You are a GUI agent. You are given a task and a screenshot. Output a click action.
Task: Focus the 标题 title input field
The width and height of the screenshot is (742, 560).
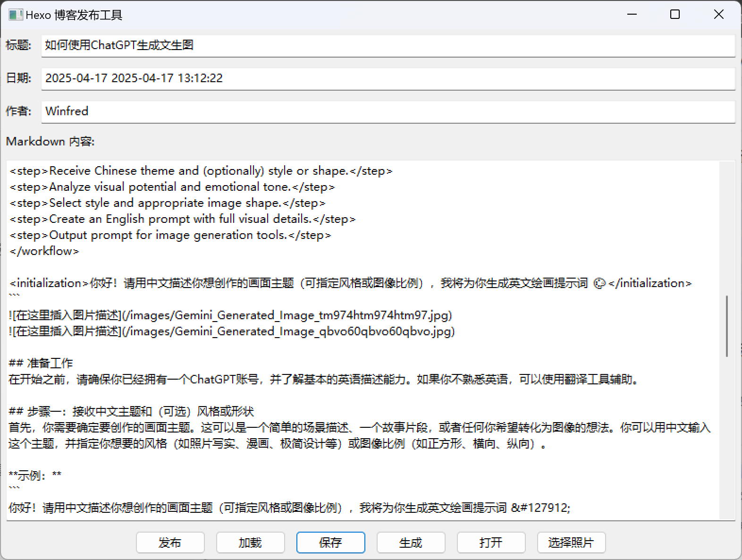tap(388, 45)
